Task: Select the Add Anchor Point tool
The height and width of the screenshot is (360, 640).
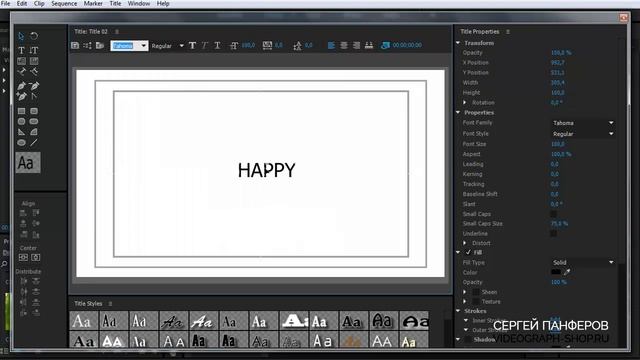Action: pyautogui.click(x=21, y=96)
